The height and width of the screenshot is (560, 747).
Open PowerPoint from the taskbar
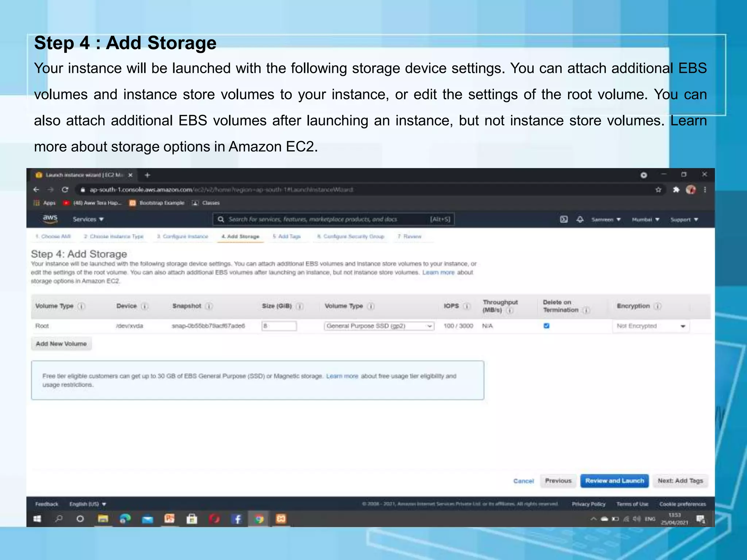(170, 518)
